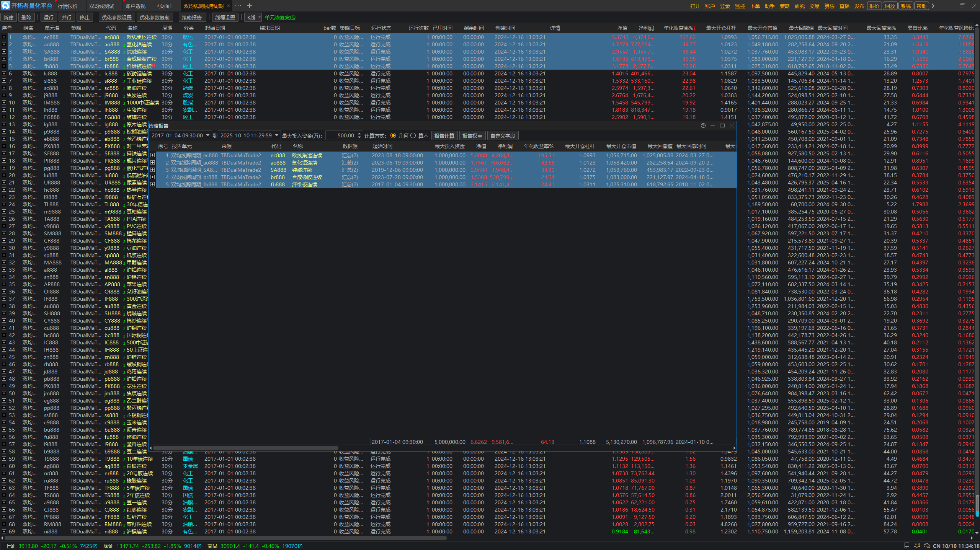
Task: Click the 报告计算 button
Action: coord(444,136)
